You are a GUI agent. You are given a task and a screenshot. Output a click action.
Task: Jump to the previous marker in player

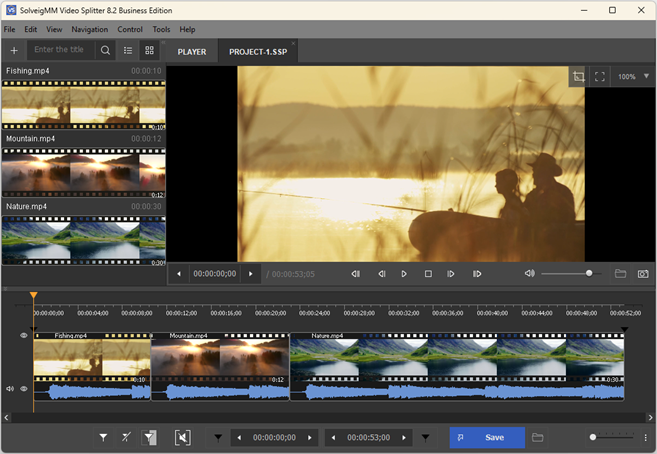pos(356,274)
